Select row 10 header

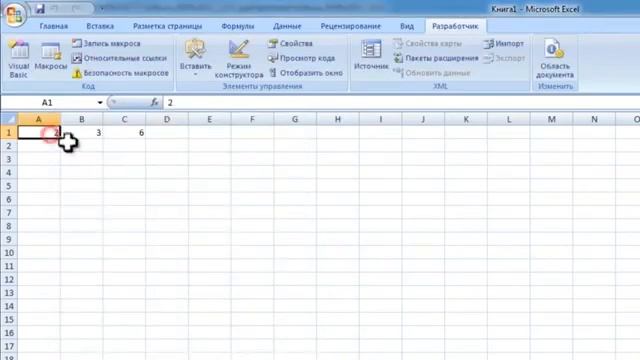(x=9, y=253)
